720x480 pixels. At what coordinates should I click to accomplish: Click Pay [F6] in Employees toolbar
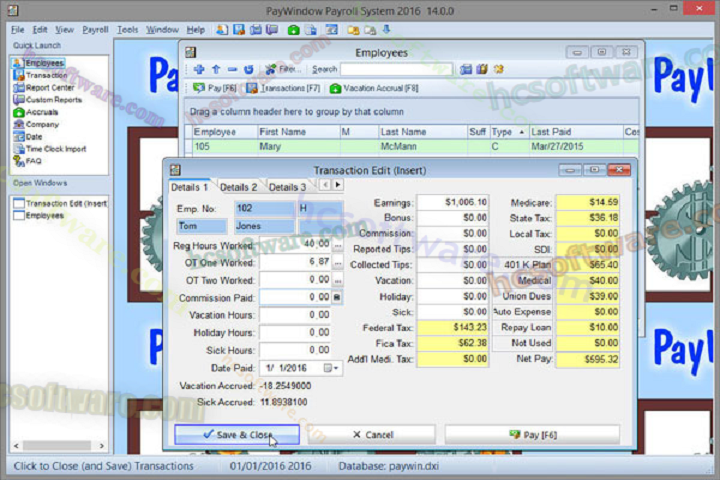pos(215,88)
